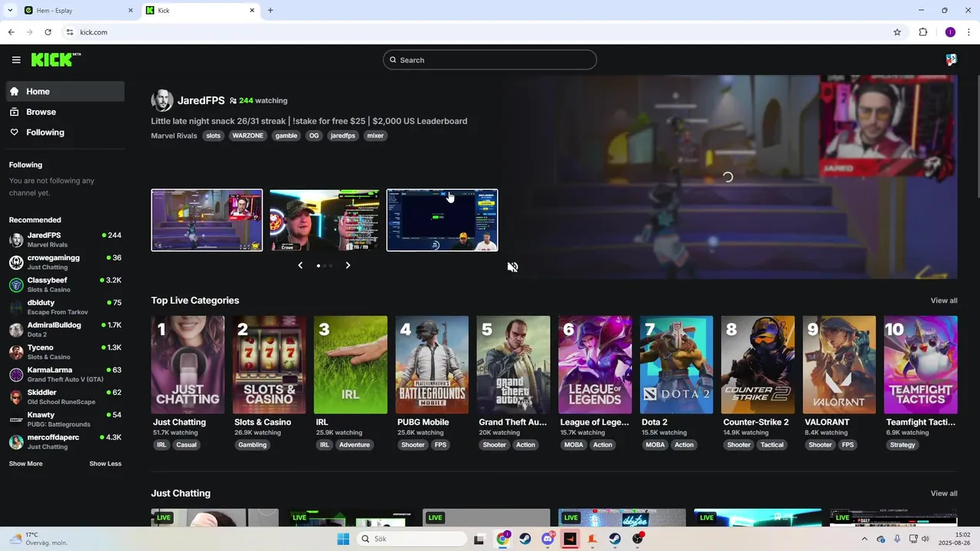Open the Counter-Strike 2 category card

pos(758,365)
